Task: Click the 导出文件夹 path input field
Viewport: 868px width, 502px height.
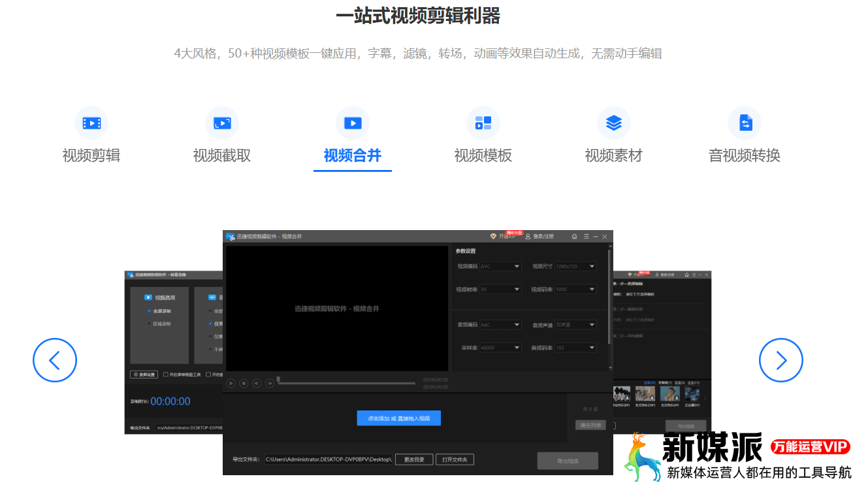Action: tap(330, 460)
